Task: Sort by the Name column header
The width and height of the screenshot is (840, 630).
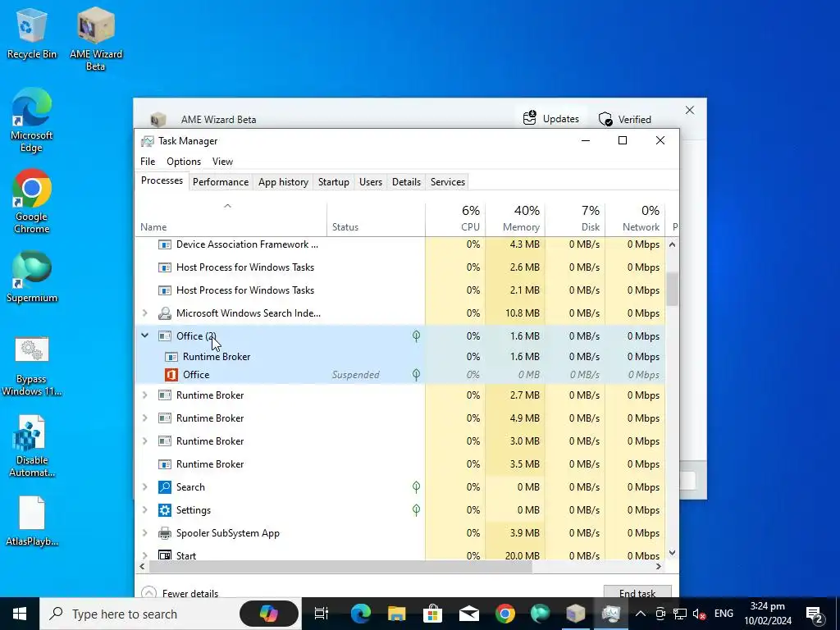Action: tap(231, 220)
